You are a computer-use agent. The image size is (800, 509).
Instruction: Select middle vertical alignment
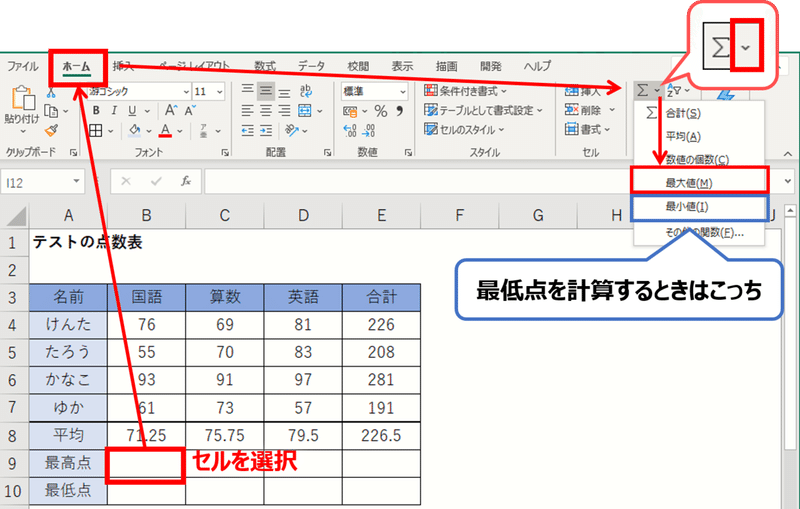coord(266,91)
